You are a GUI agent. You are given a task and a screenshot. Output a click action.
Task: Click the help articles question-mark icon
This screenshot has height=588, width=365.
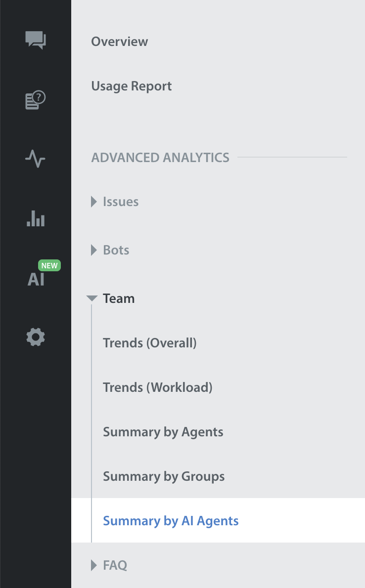point(36,100)
